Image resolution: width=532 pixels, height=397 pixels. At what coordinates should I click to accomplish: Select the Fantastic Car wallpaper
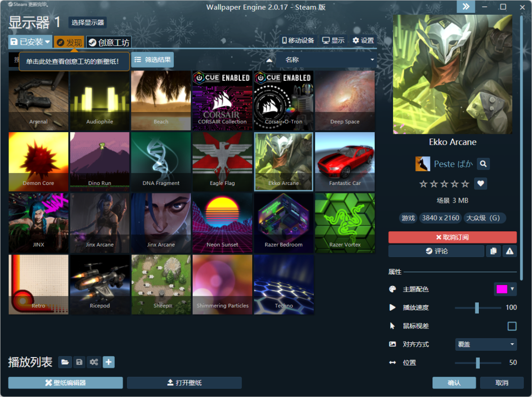click(345, 162)
